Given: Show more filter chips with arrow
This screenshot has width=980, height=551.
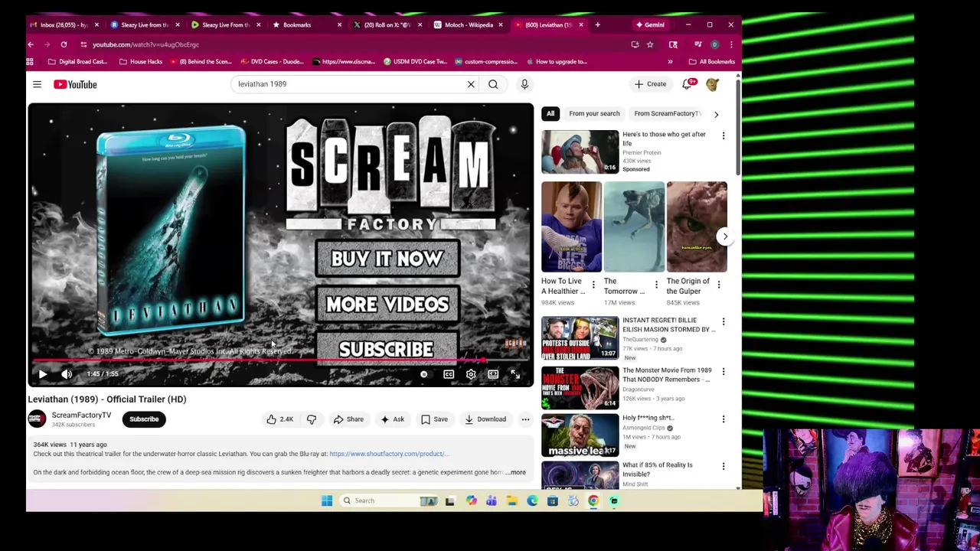Looking at the screenshot, I should 716,114.
